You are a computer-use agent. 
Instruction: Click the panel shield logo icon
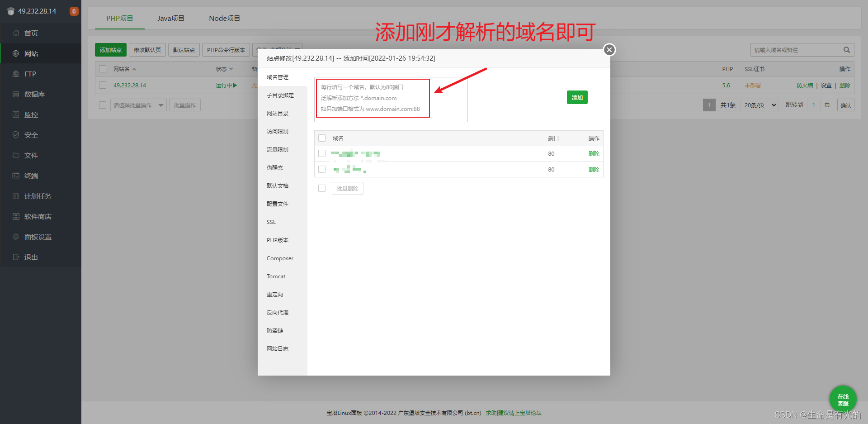[x=11, y=11]
